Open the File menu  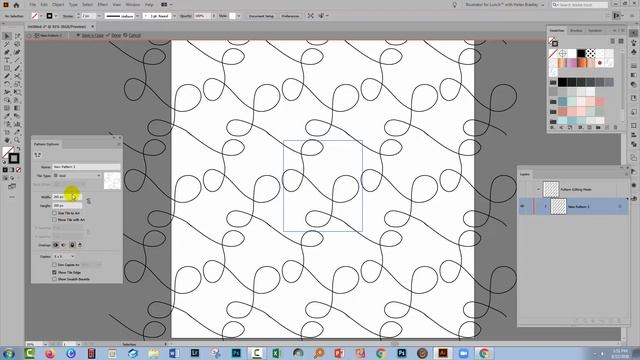(x=33, y=4)
